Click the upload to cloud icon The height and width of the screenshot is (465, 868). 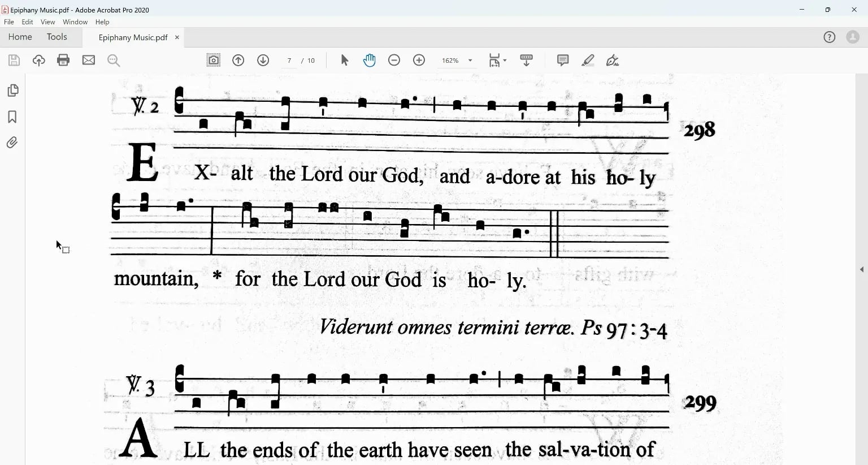pos(38,61)
